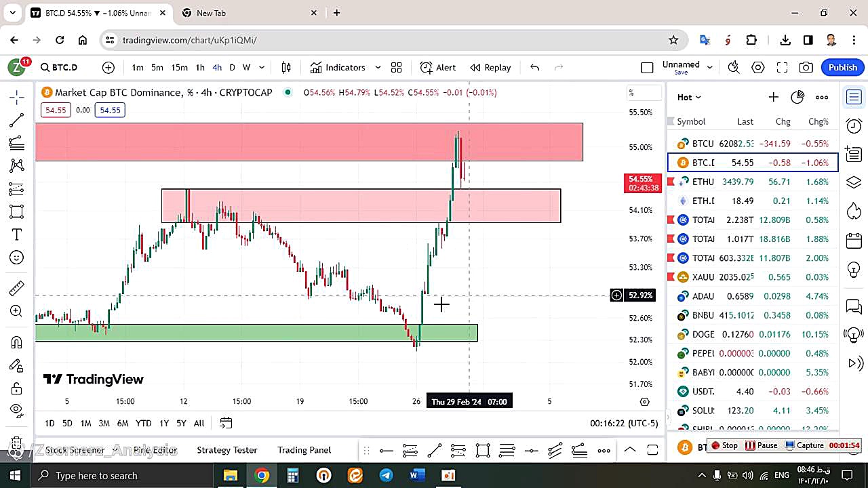This screenshot has width=868, height=488.
Task: Expand favorite indicators dropdown arrow
Action: pyautogui.click(x=378, y=67)
